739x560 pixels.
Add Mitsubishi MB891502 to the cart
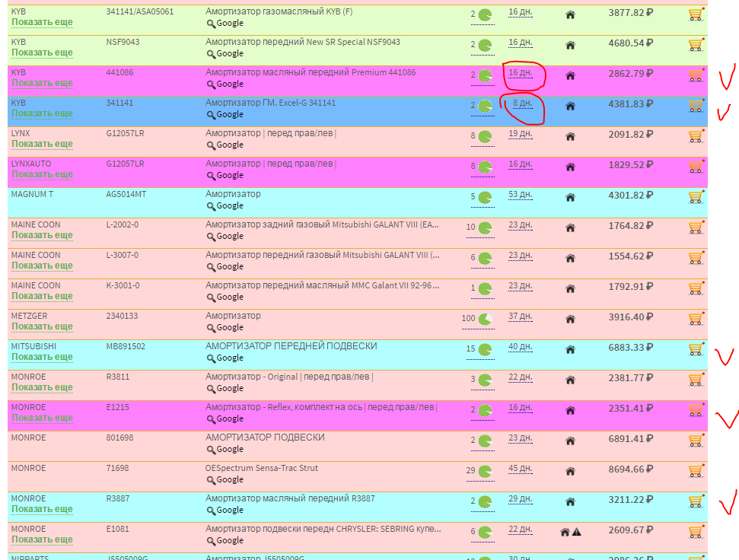click(695, 349)
